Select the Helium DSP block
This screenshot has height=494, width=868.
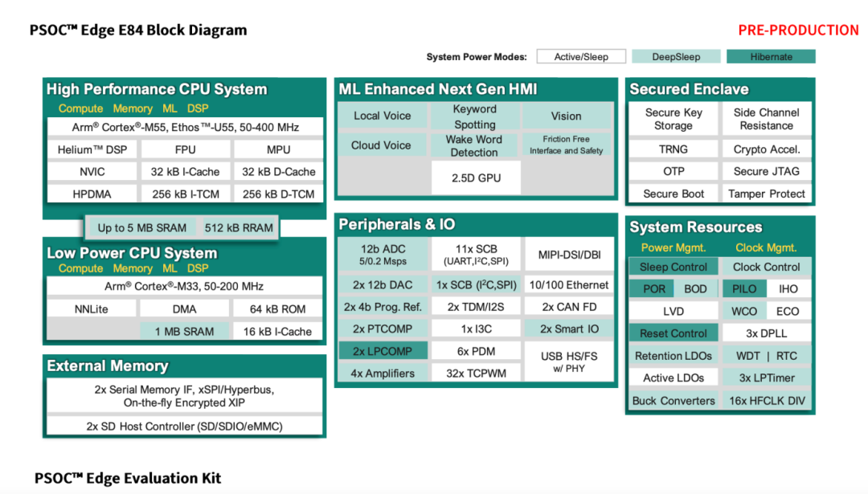pyautogui.click(x=92, y=149)
